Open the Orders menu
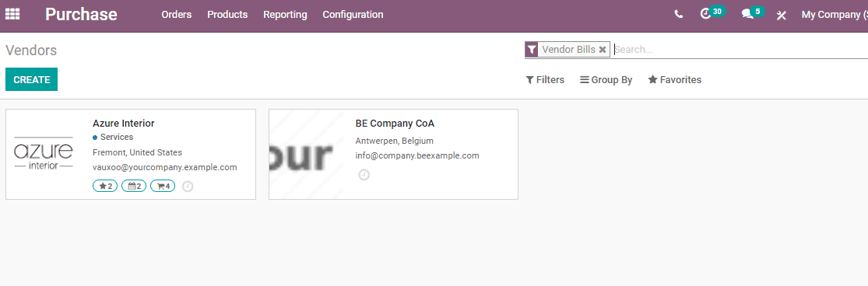Viewport: 868px width, 286px height. (177, 15)
